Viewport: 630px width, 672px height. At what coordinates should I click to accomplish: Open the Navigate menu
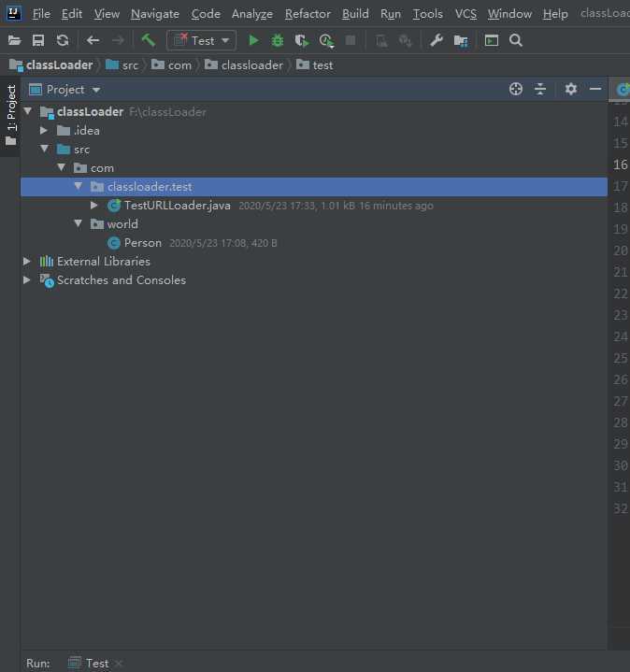point(155,14)
